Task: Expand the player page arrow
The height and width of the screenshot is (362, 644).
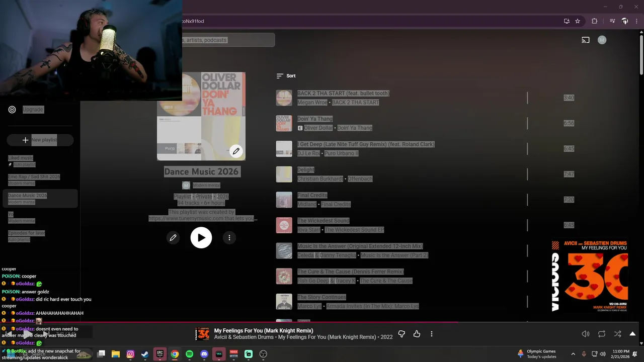Action: tap(632, 334)
